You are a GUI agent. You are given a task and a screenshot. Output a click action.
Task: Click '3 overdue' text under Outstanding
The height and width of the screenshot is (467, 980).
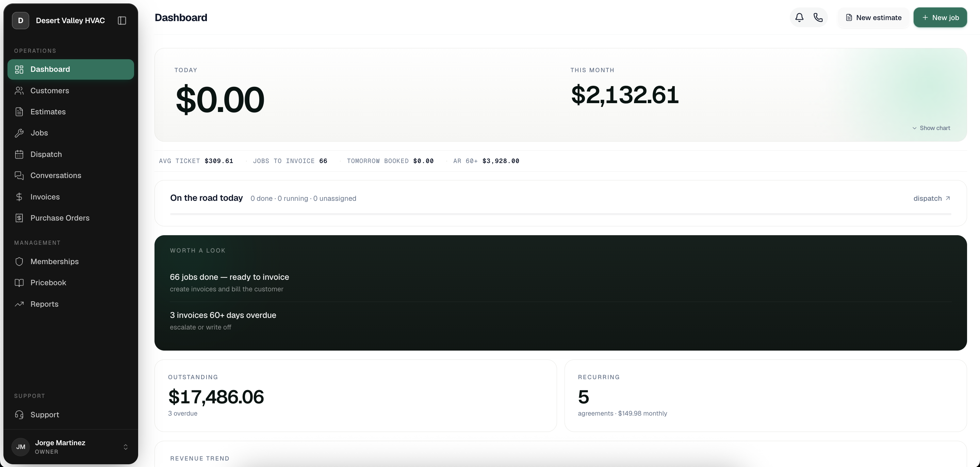click(x=183, y=413)
